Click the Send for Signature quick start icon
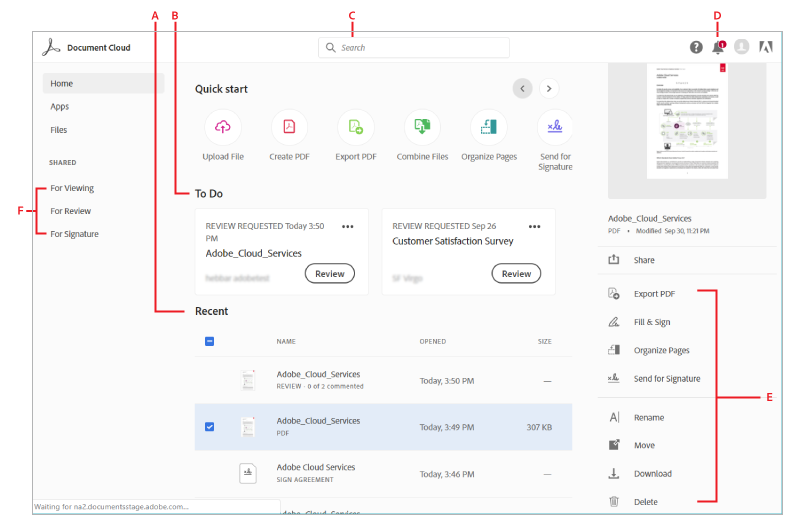The width and height of the screenshot is (800, 524). [555, 127]
